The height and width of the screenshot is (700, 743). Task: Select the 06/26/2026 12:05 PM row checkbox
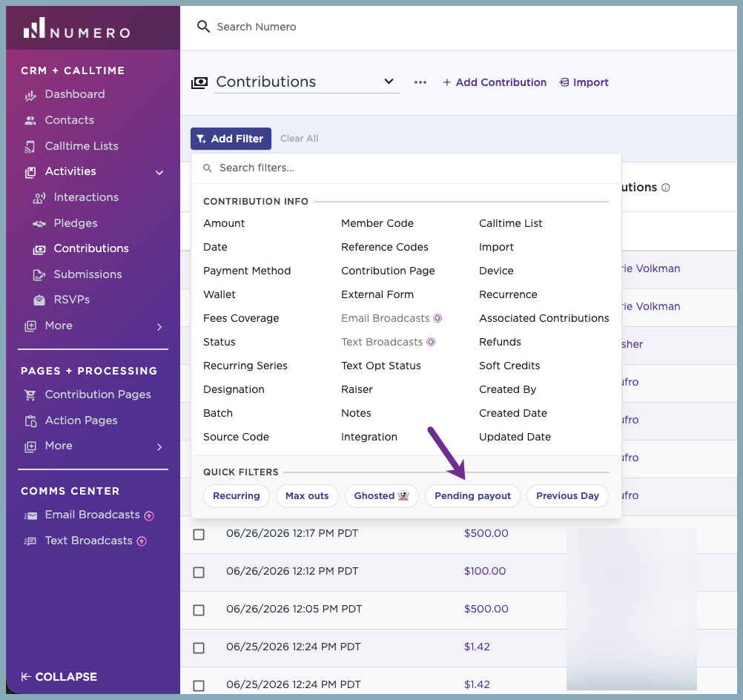click(x=199, y=610)
